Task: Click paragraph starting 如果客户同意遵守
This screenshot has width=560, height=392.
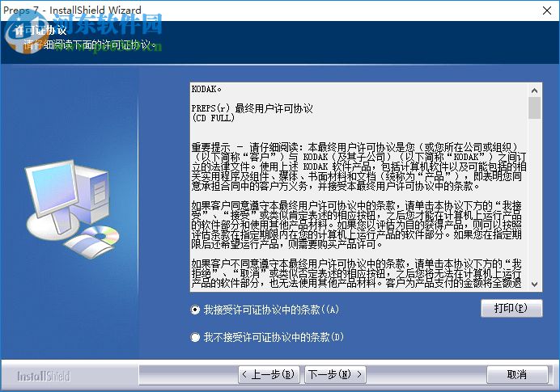Action: (356, 225)
